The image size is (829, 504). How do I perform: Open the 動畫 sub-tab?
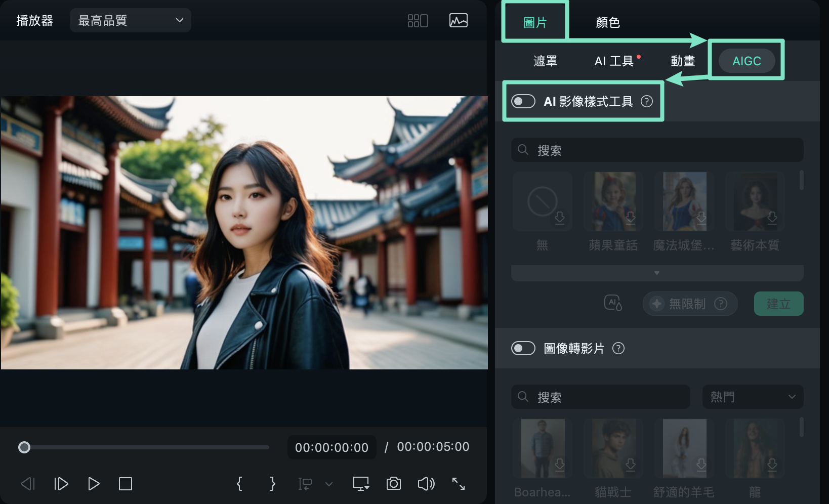683,61
